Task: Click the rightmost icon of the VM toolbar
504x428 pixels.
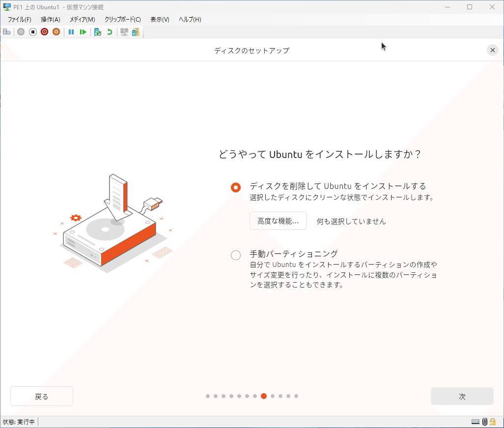Action: coord(136,32)
